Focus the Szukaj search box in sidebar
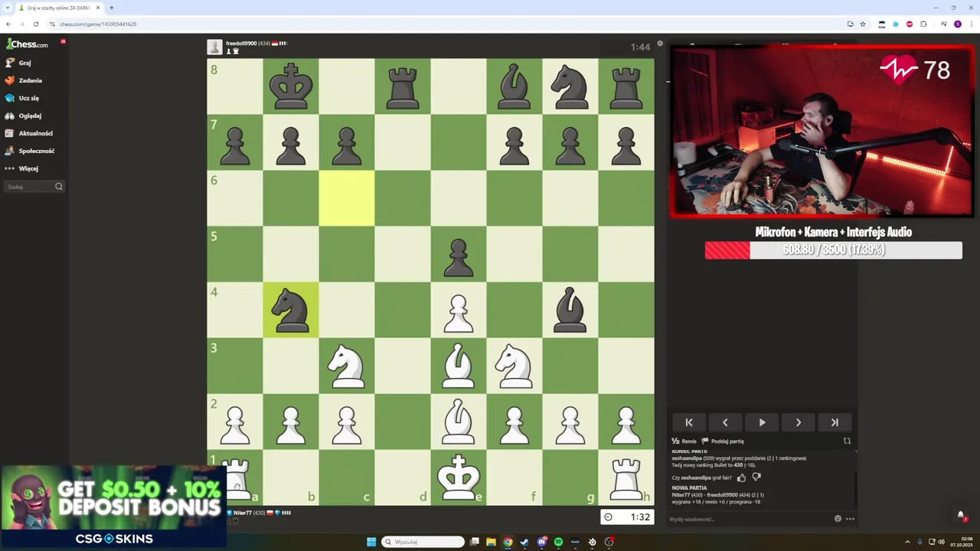This screenshot has width=980, height=551. tap(34, 187)
